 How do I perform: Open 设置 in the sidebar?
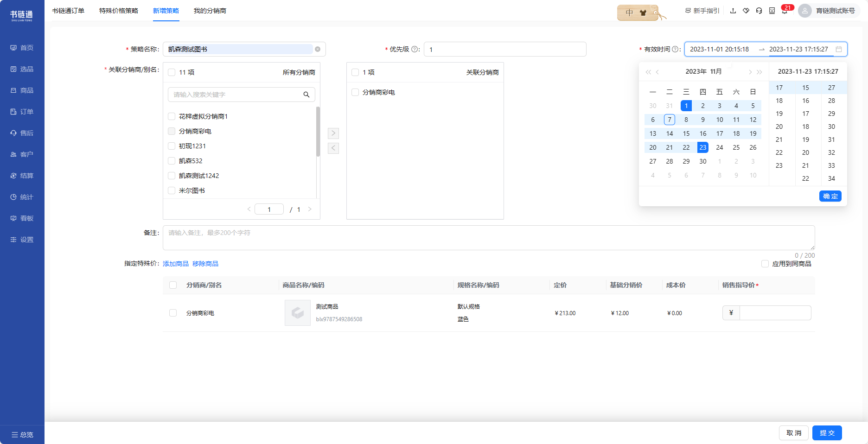(22, 240)
